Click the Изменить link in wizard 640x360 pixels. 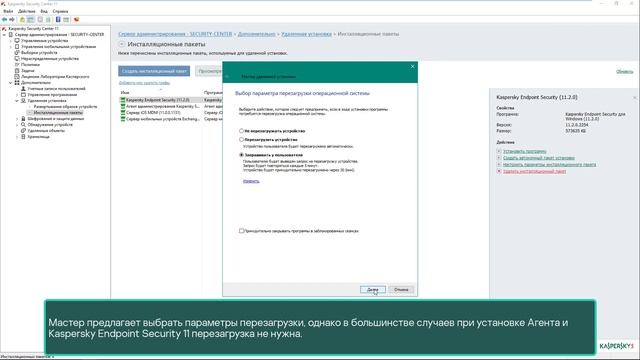click(251, 181)
